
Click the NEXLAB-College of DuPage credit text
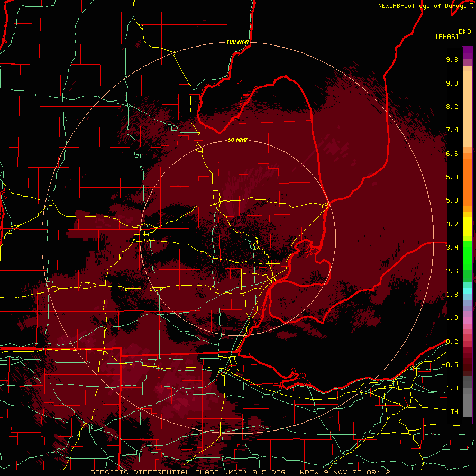[425, 6]
